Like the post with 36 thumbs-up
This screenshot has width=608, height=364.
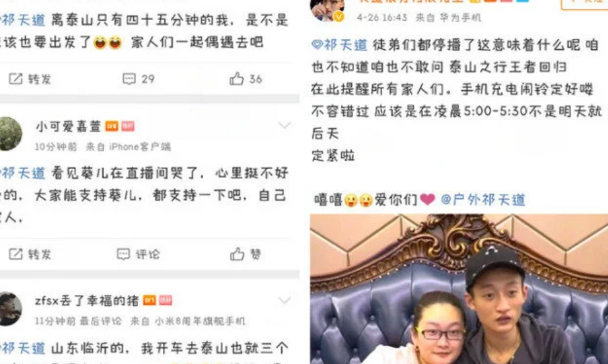(246, 79)
